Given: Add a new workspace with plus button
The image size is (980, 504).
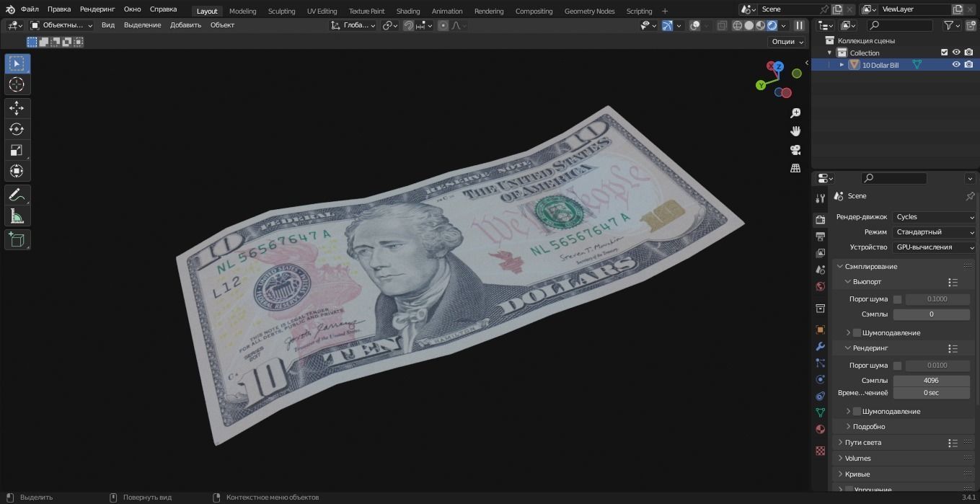Looking at the screenshot, I should click(665, 11).
